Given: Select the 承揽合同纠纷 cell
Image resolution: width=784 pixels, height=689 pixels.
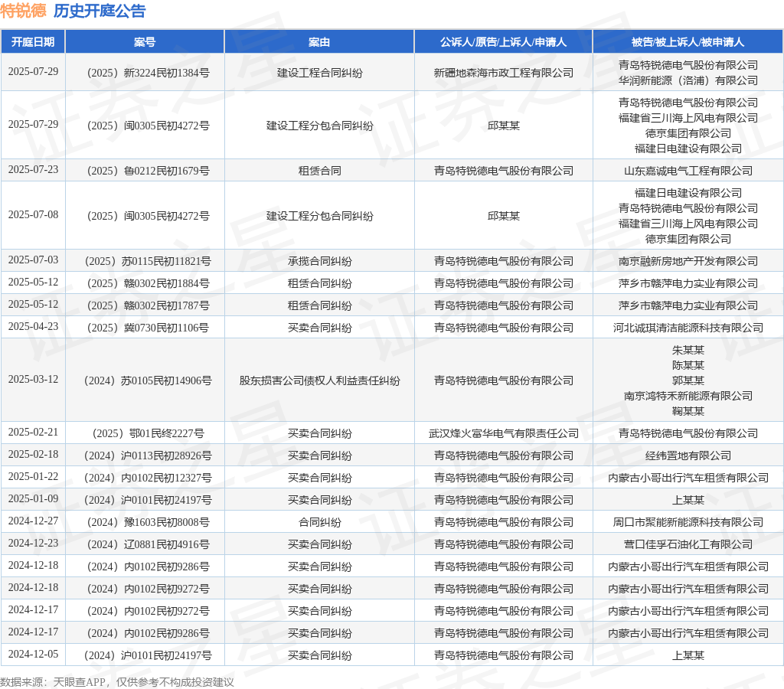Looking at the screenshot, I should pyautogui.click(x=319, y=261).
